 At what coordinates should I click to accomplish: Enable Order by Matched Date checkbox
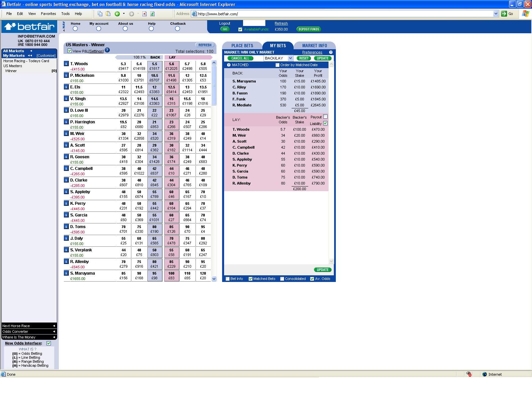click(x=277, y=65)
